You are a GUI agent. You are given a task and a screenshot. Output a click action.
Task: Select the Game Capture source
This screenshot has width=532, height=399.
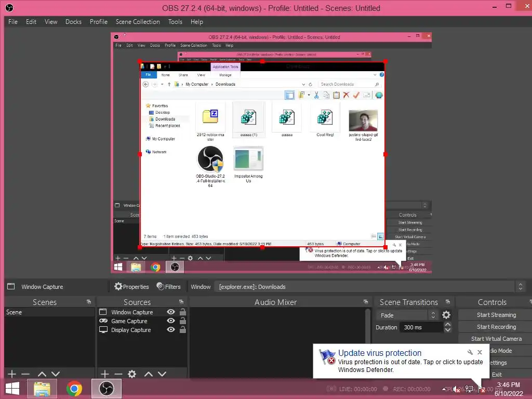click(129, 321)
